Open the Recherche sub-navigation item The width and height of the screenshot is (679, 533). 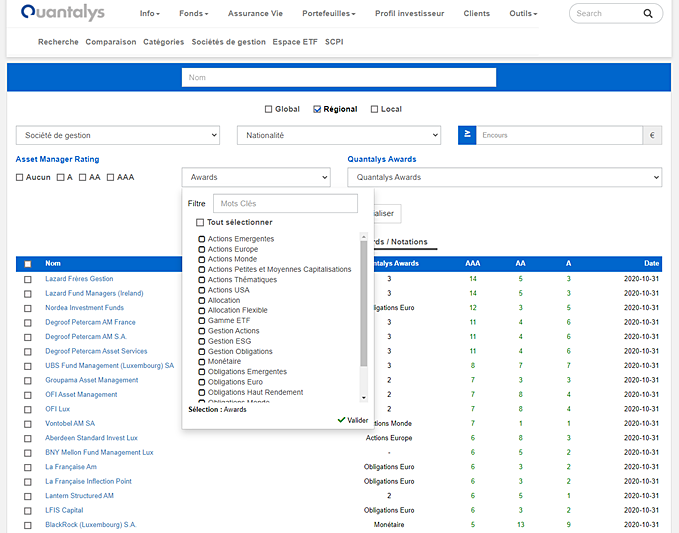[58, 42]
